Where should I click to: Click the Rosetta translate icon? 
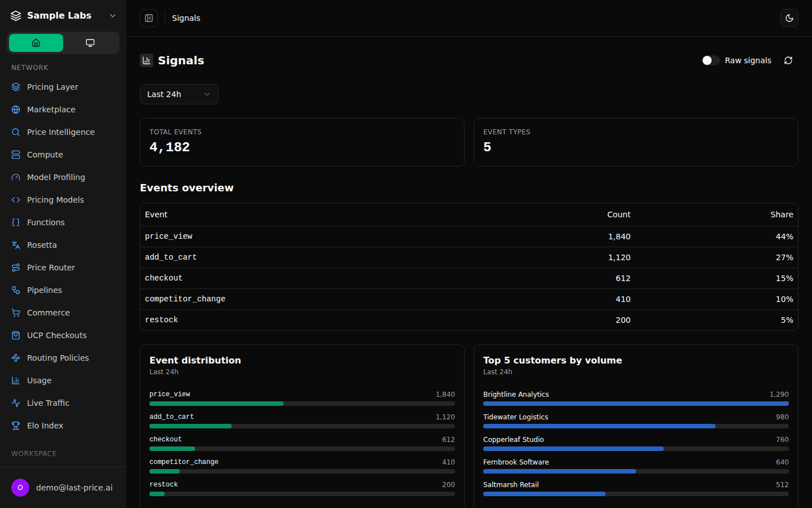click(x=16, y=245)
